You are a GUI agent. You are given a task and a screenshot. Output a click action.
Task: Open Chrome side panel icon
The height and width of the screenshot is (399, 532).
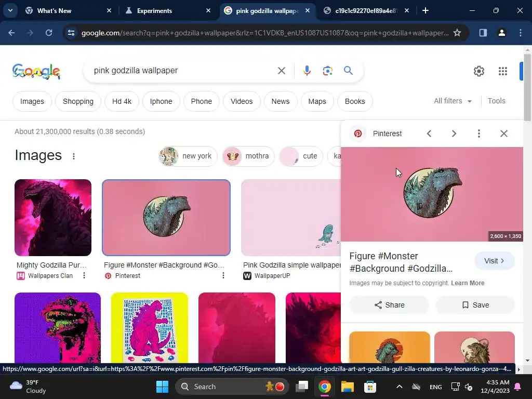click(x=483, y=33)
